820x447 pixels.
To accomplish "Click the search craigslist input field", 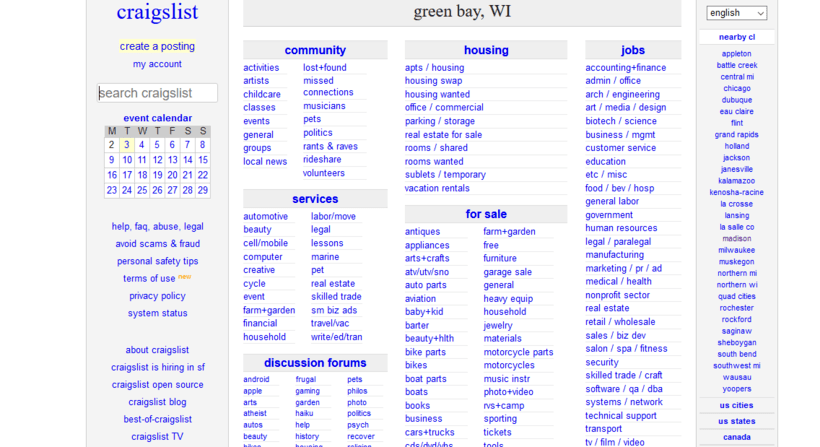I will [x=157, y=93].
